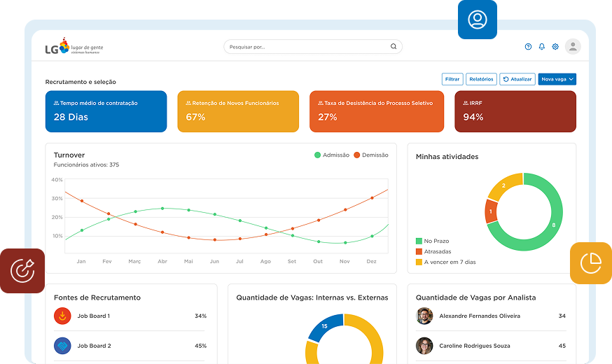Open the Tempo médio de contratação card
612x364 pixels.
click(x=106, y=111)
